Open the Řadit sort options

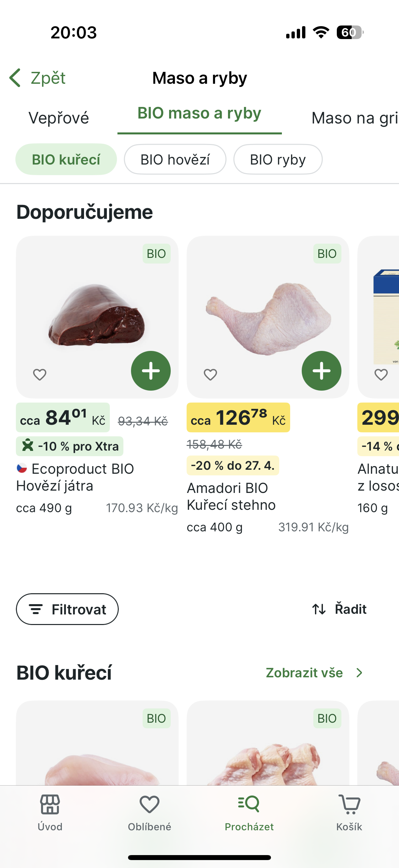pos(339,609)
